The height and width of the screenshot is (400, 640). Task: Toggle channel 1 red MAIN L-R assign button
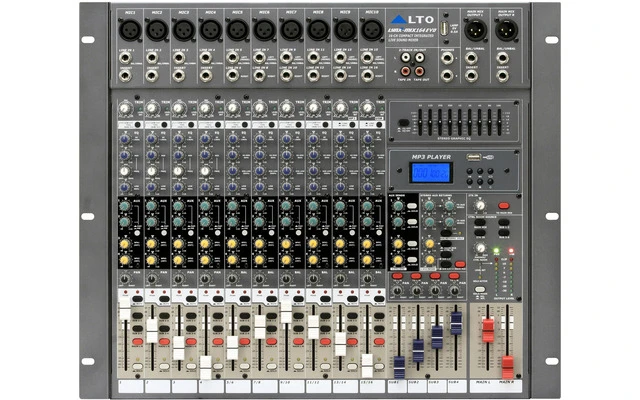(x=137, y=342)
